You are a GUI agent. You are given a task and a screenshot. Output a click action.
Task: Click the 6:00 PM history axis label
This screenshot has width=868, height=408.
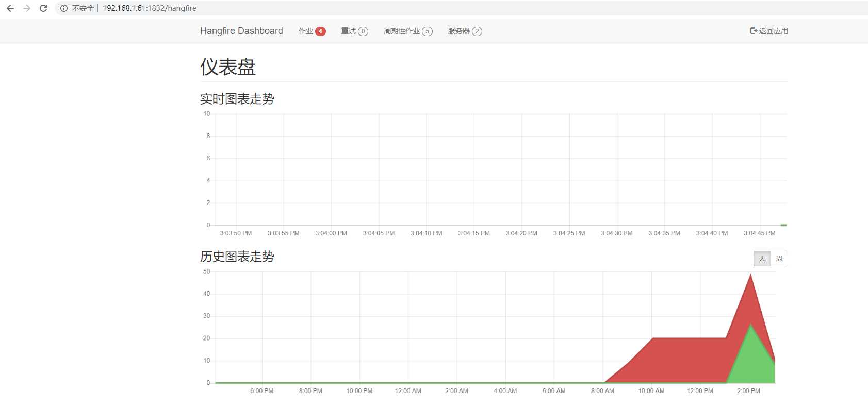[x=262, y=391]
